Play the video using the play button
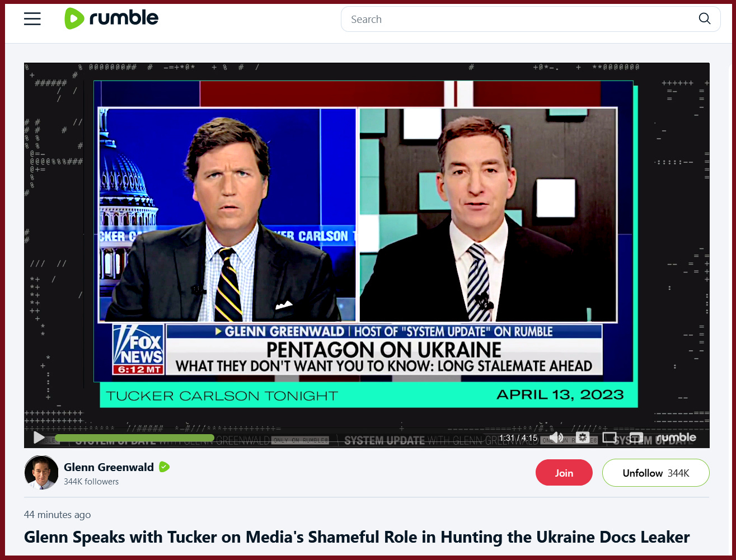 [x=39, y=437]
